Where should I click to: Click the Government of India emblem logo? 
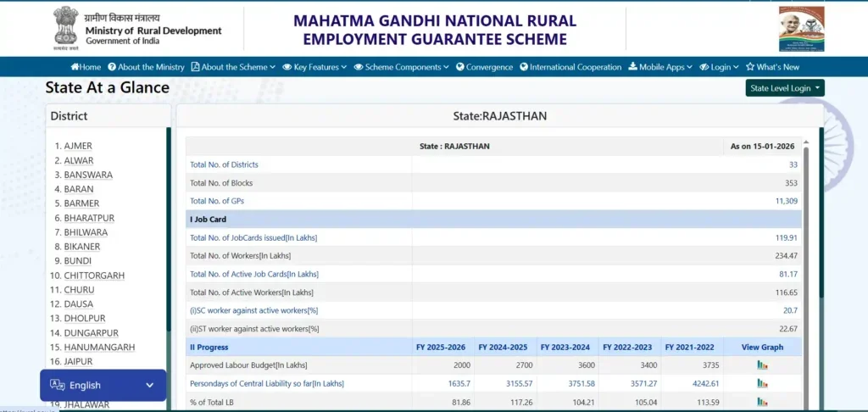[66, 29]
